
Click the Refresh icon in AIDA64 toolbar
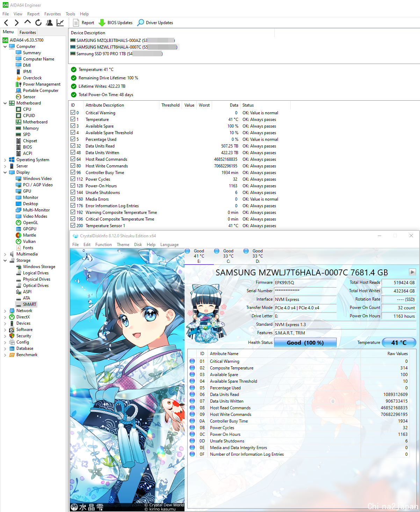(38, 23)
